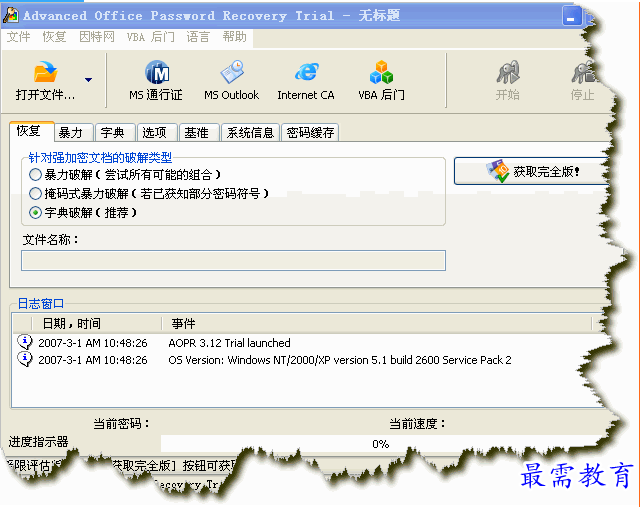The width and height of the screenshot is (642, 507).
Task: Open the 语言 menu
Action: [198, 37]
